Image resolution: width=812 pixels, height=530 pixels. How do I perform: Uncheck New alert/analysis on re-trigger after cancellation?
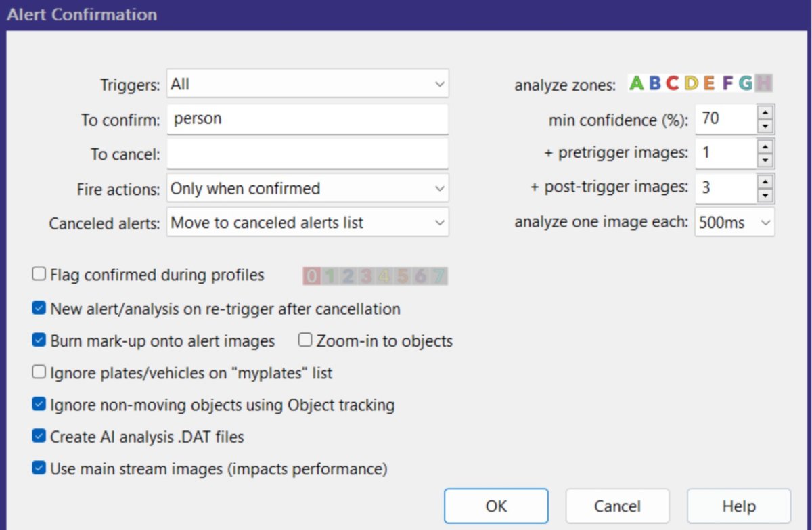pyautogui.click(x=39, y=309)
